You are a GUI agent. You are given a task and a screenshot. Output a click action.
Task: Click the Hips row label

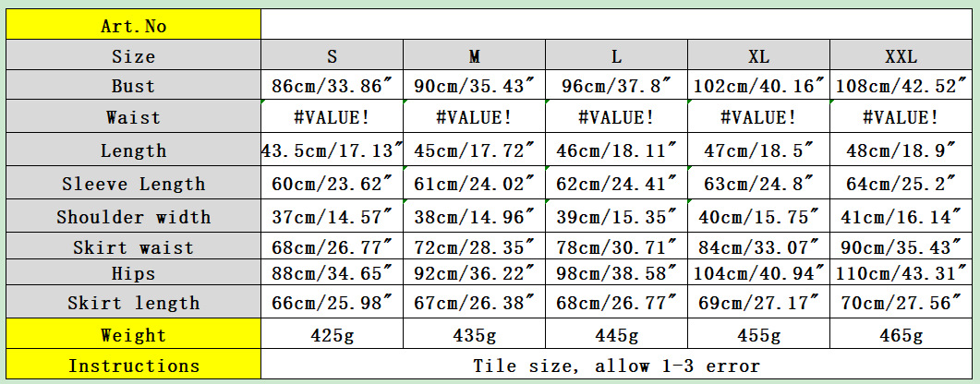134,273
